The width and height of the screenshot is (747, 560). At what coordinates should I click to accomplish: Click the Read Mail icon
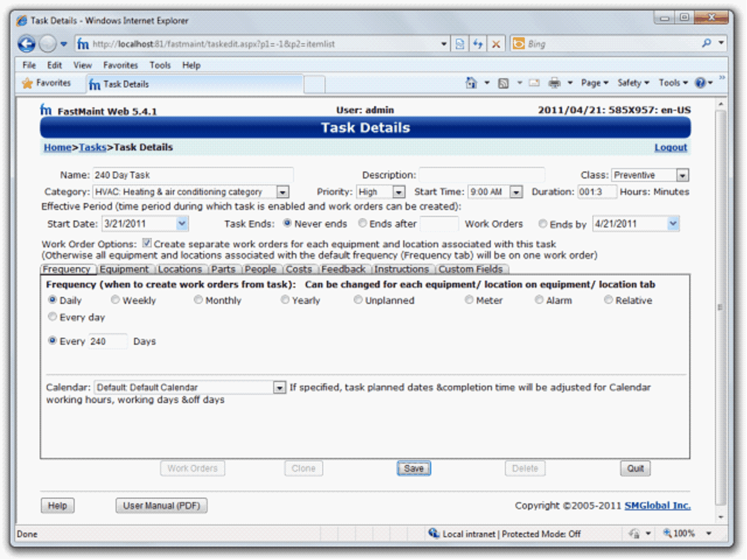pyautogui.click(x=534, y=83)
